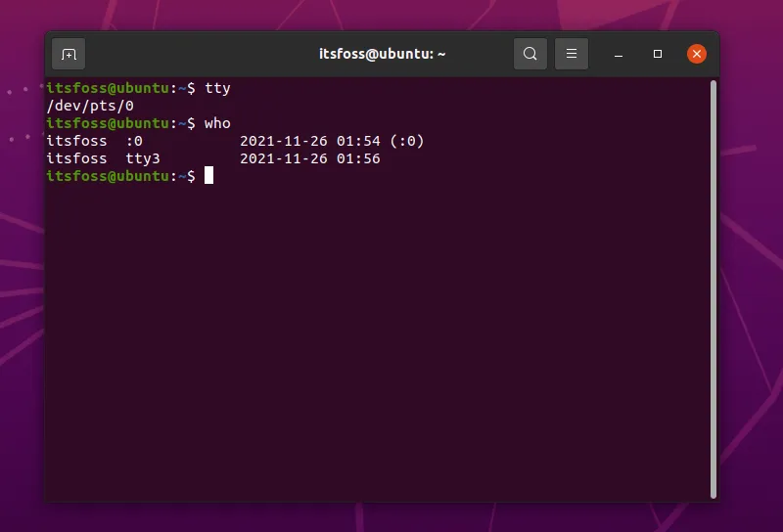783x532 pixels.
Task: Click the '(:0)' display entry
Action: tap(406, 141)
